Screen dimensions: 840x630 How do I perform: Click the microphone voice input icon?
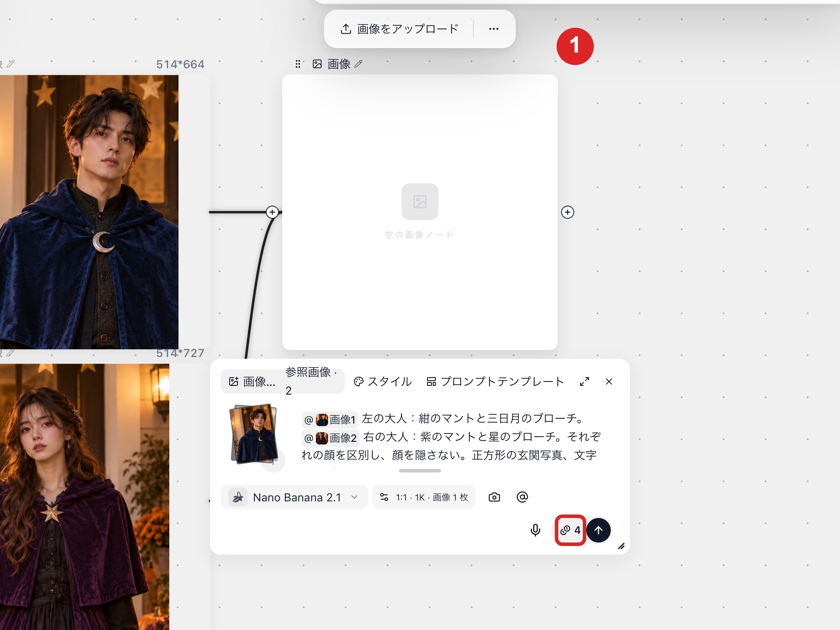pos(535,530)
